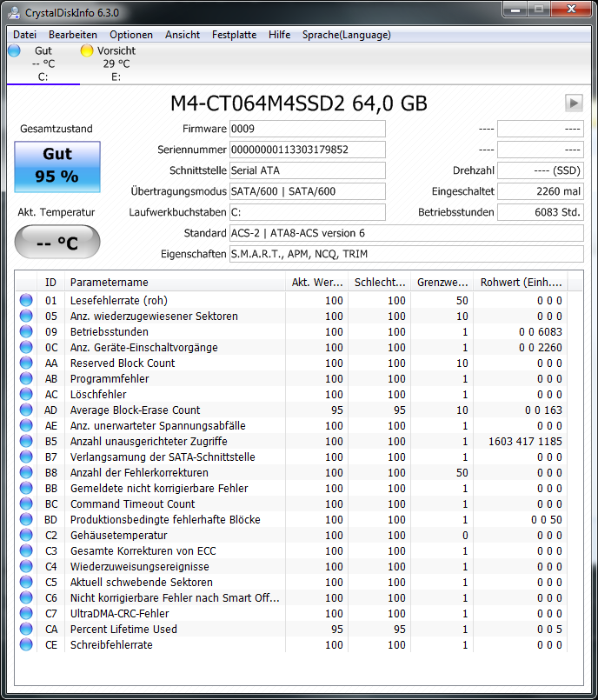Click the Schnittstelle field Serial ATA
Screen dimensions: 598x700
[308, 170]
